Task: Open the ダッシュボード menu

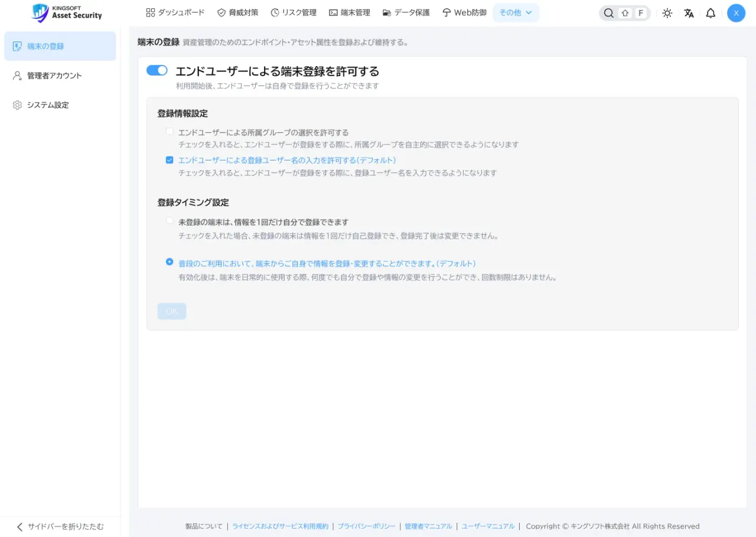Action: (x=175, y=12)
